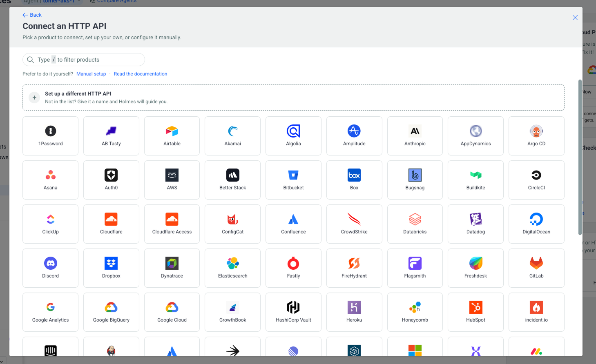The width and height of the screenshot is (596, 364).
Task: Select the Cloudflare Access card
Action: click(172, 224)
